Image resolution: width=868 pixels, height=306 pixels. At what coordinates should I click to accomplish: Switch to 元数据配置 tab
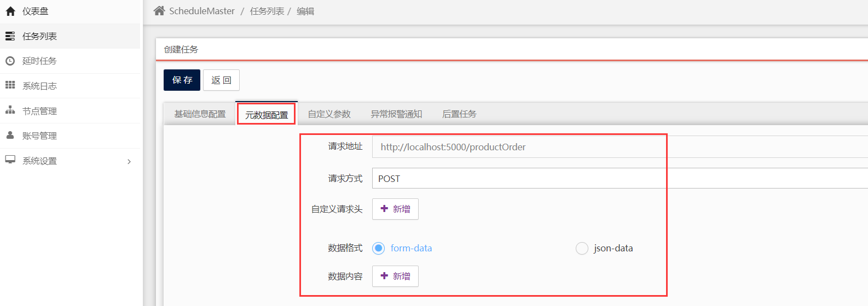[267, 114]
